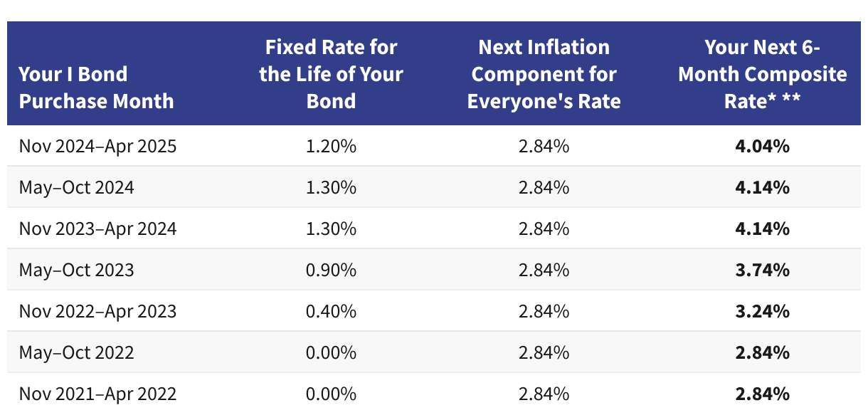Select the 0.90% fixed rate cell

(331, 271)
